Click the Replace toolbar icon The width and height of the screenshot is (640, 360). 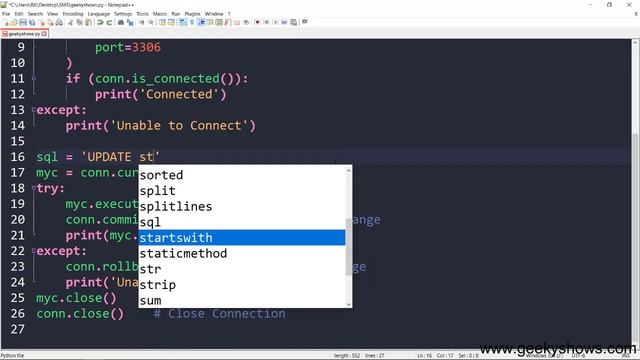point(130,22)
